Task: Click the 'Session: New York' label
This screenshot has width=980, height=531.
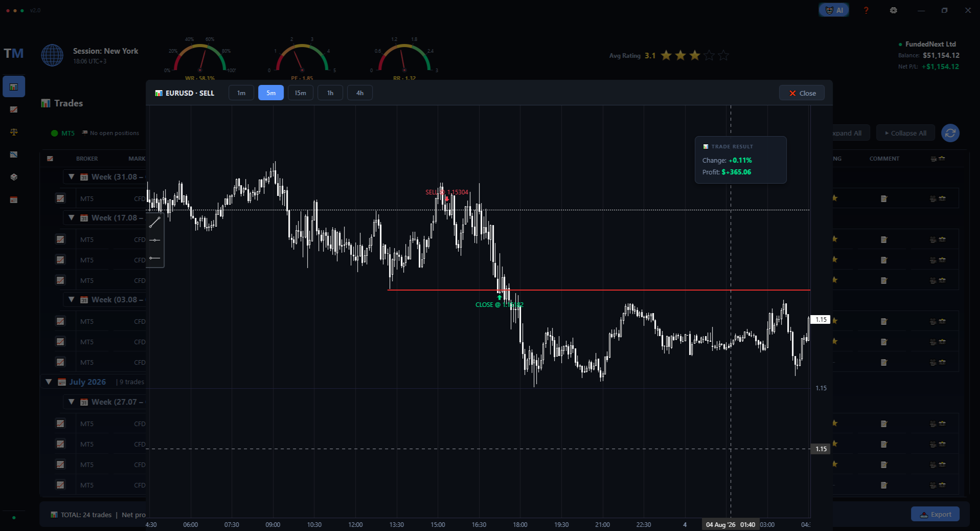Action: (106, 51)
